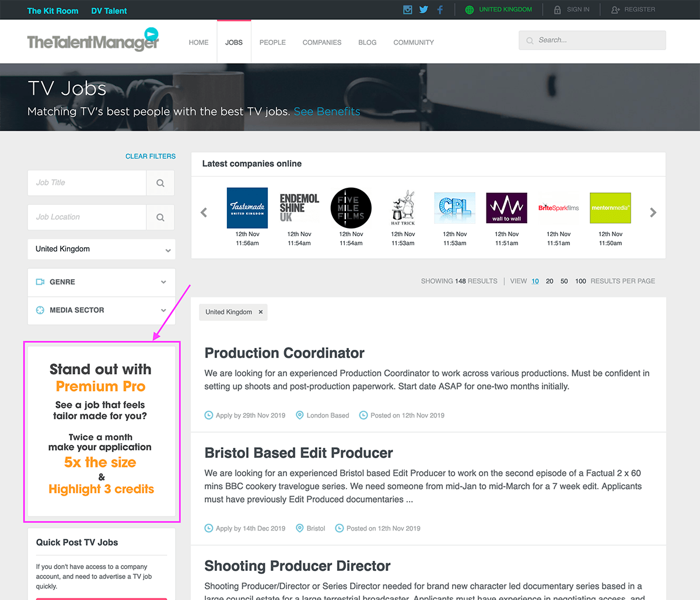700x600 pixels.
Task: Open the Facebook icon in top bar
Action: click(440, 9)
